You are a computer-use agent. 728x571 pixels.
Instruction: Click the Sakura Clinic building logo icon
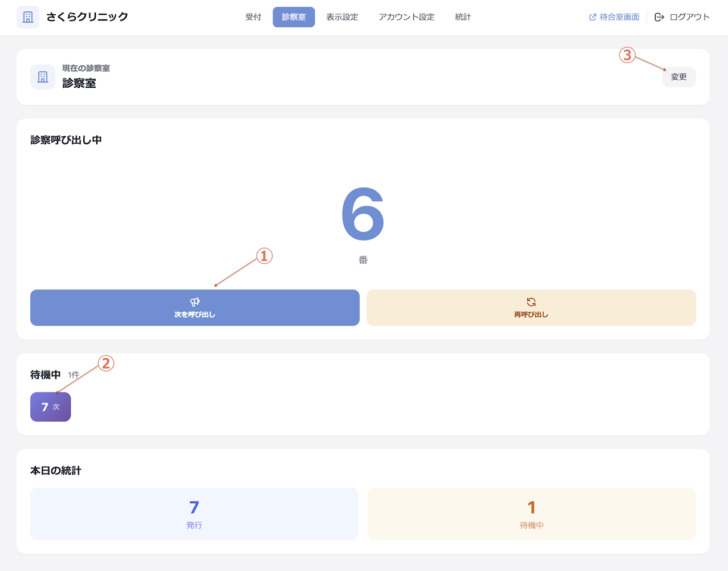click(x=27, y=17)
